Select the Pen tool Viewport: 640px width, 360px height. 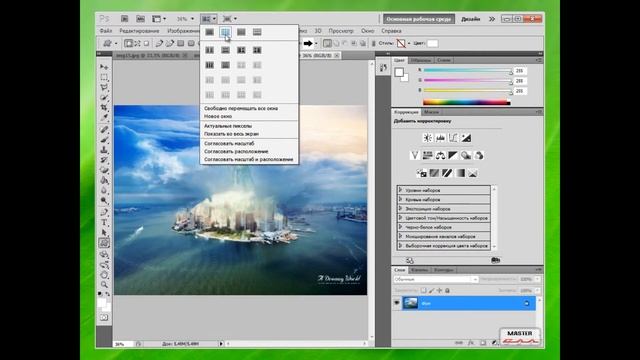(104, 212)
